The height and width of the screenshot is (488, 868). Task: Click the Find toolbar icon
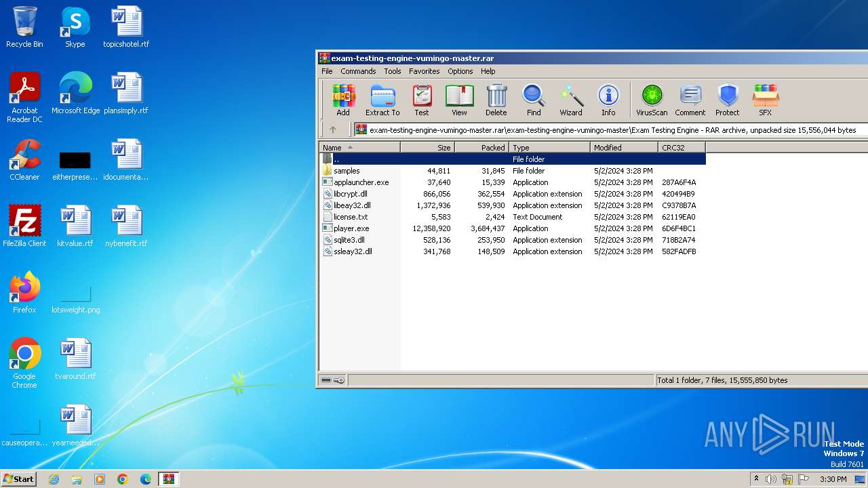click(x=534, y=100)
